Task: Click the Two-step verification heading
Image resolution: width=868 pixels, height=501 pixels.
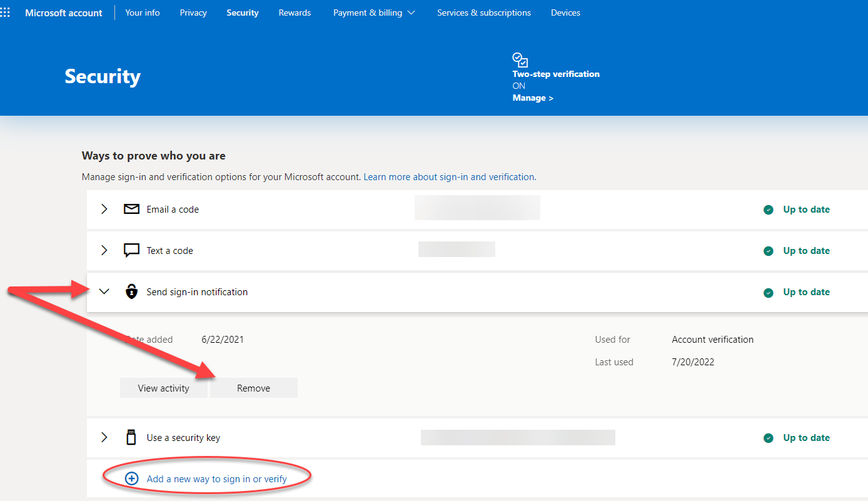Action: [x=556, y=74]
